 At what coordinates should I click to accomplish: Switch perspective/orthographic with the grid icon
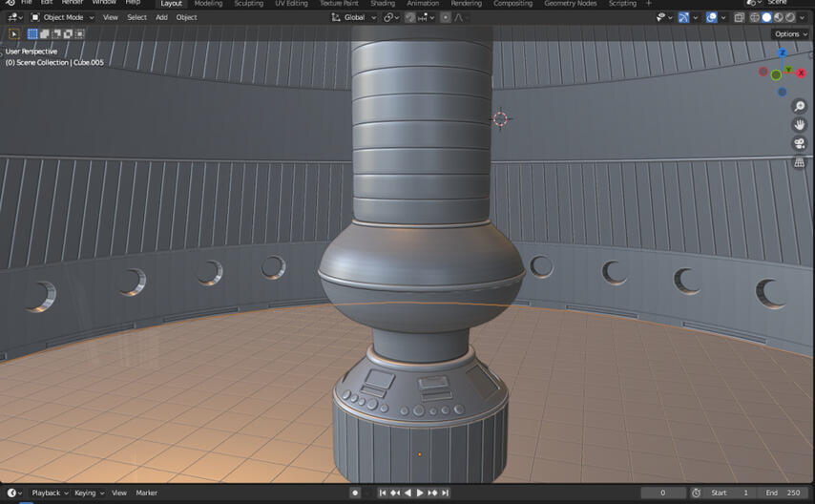tap(800, 162)
